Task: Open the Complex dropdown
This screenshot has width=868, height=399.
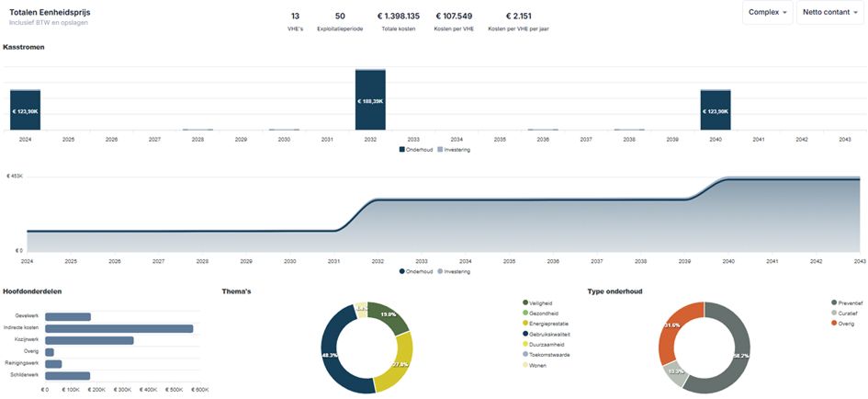Action: pos(768,13)
